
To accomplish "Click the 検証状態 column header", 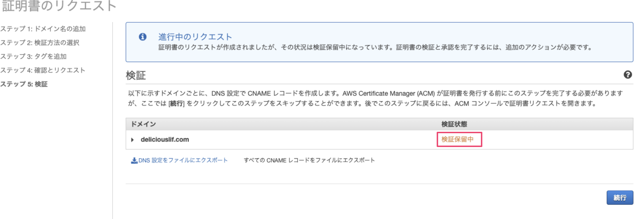I will [x=454, y=124].
